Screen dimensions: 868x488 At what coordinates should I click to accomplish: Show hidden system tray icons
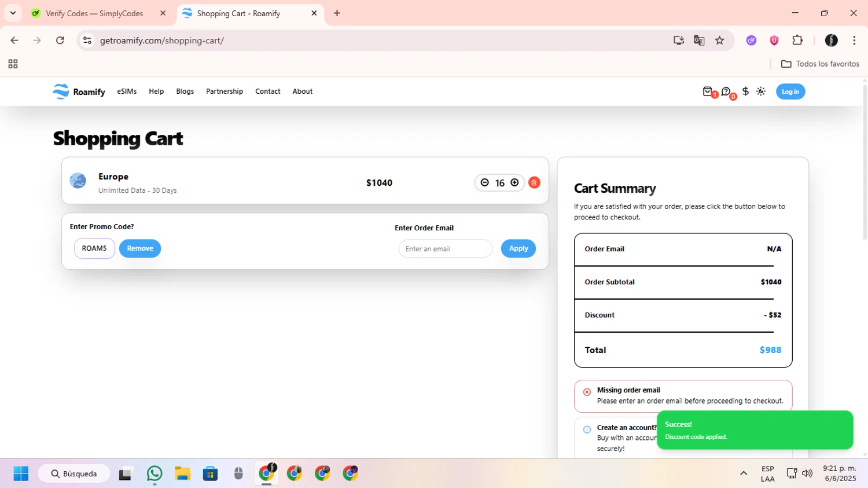[x=744, y=474]
